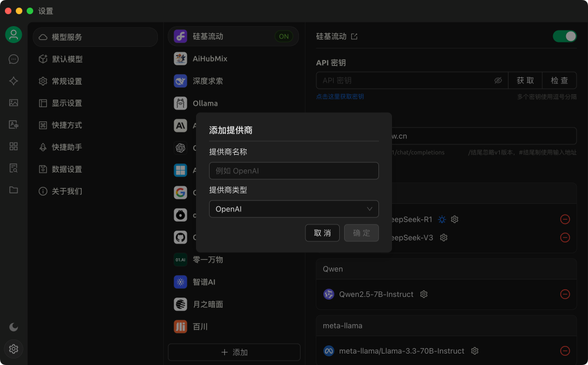Click the API address input field

point(484,136)
